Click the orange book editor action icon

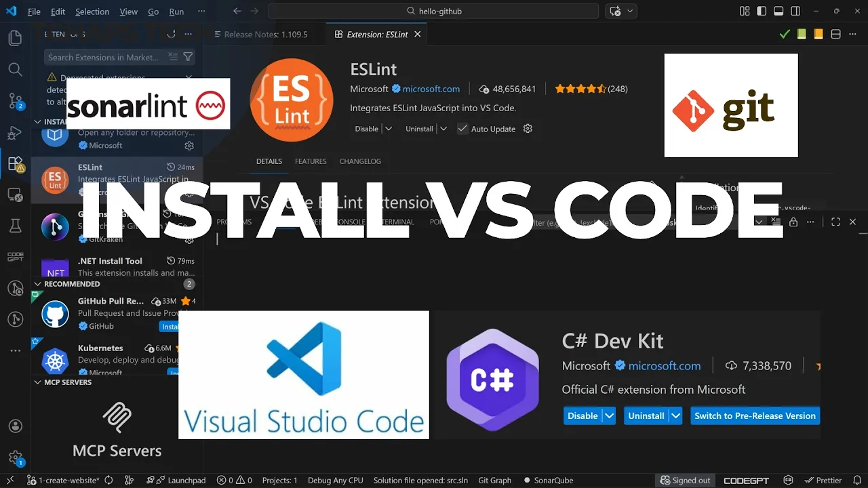tap(818, 34)
